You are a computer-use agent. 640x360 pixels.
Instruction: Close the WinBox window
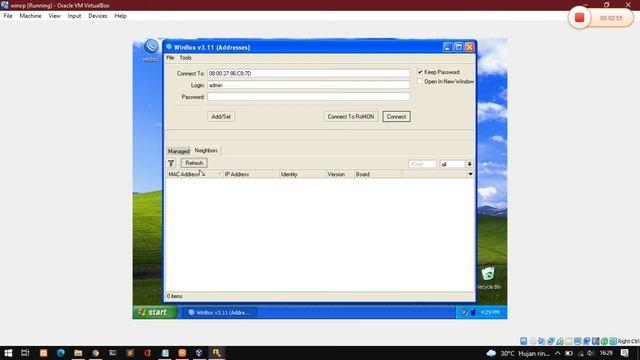tap(470, 47)
